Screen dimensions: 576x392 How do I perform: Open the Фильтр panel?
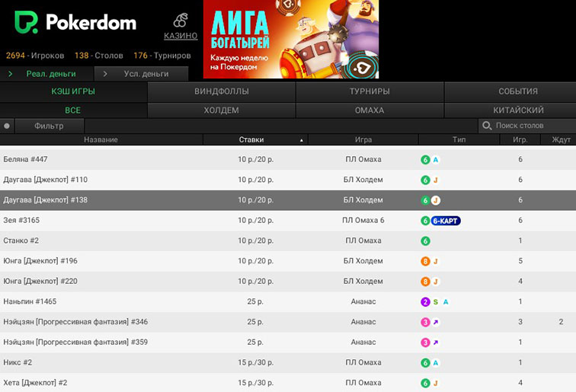[x=49, y=126]
